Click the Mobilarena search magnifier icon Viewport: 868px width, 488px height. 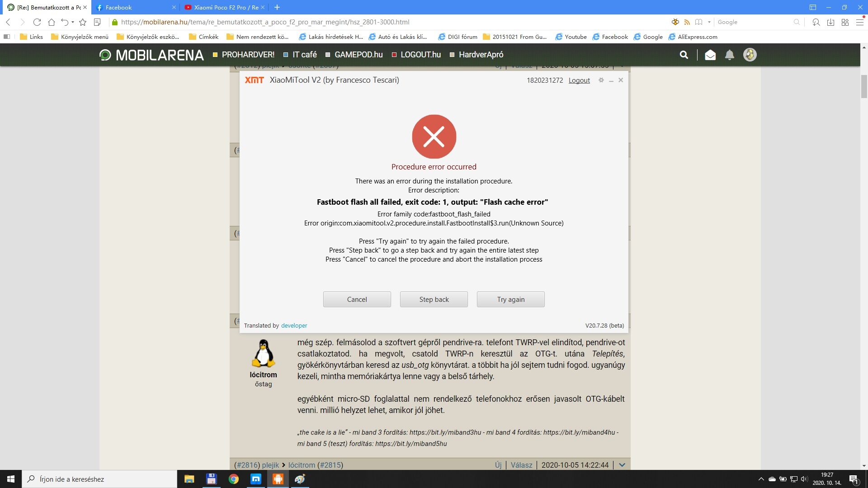[684, 55]
